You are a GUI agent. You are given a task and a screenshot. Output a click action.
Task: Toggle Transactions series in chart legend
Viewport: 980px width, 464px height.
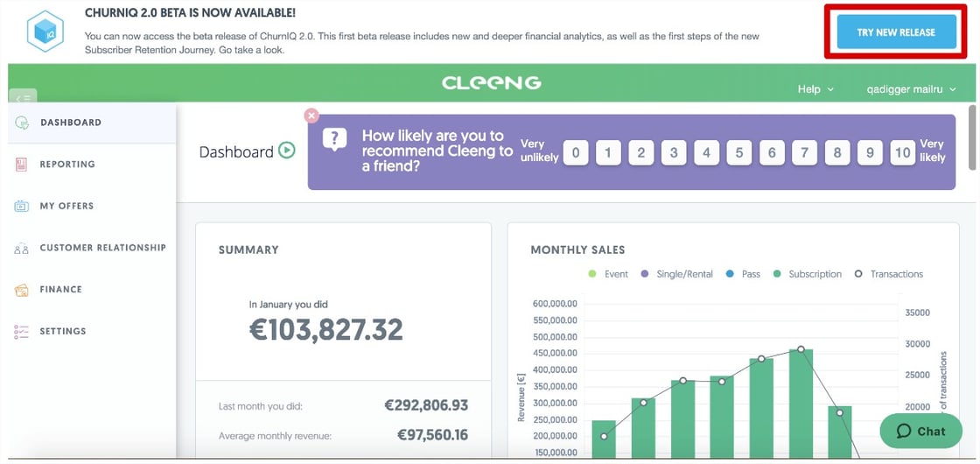888,274
